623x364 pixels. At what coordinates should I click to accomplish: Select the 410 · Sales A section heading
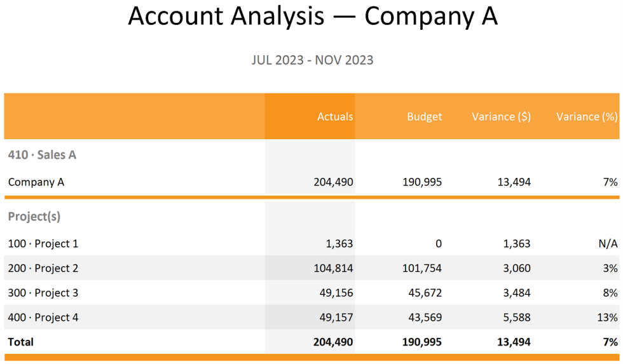click(42, 155)
